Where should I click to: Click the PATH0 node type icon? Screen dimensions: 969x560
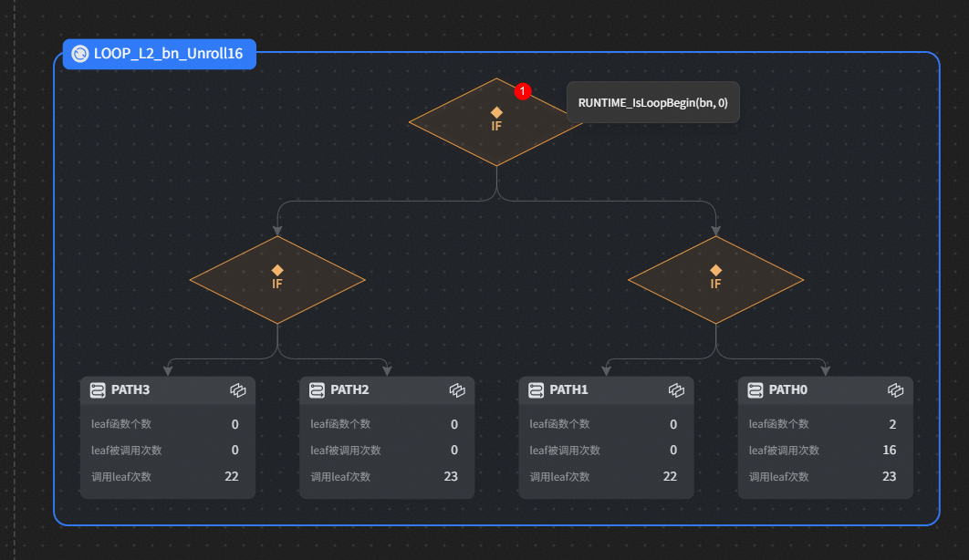(755, 390)
